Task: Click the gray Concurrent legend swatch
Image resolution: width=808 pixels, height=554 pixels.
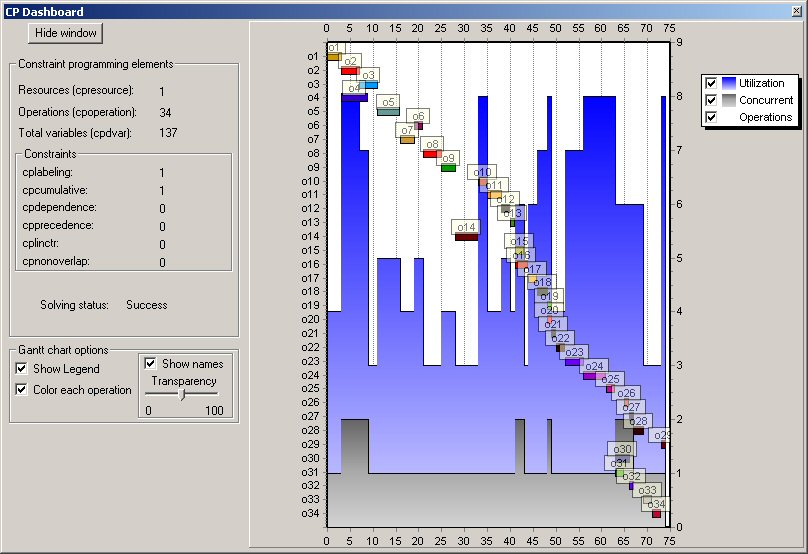Action: [x=729, y=100]
